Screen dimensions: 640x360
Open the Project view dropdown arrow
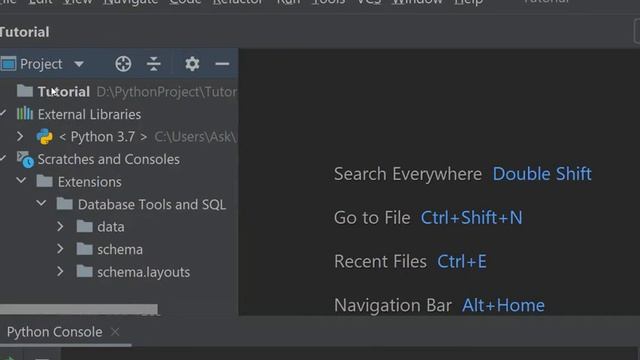[x=79, y=64]
